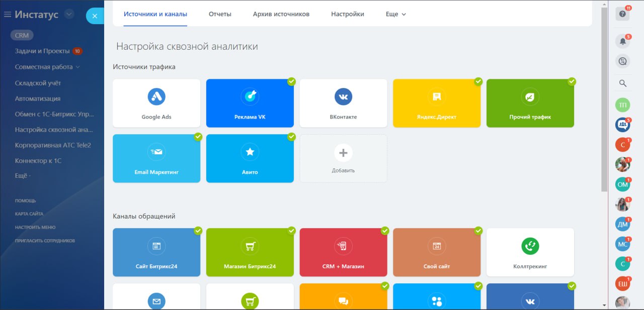Click the green checkmark on Свой сайт
The width and height of the screenshot is (644, 310).
[478, 231]
